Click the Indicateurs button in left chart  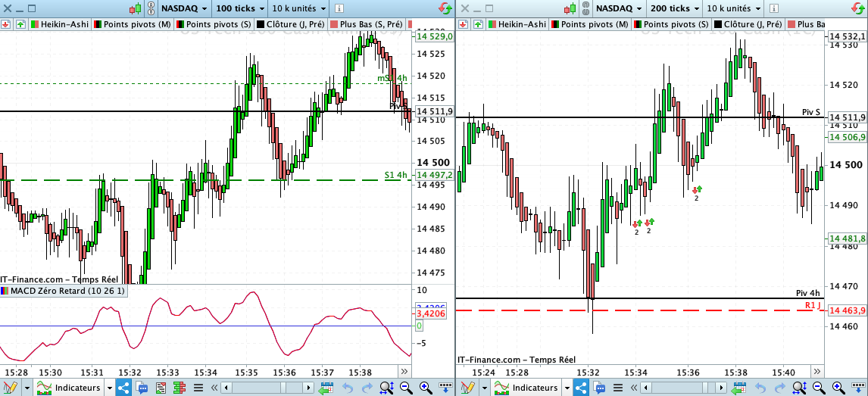tap(70, 388)
